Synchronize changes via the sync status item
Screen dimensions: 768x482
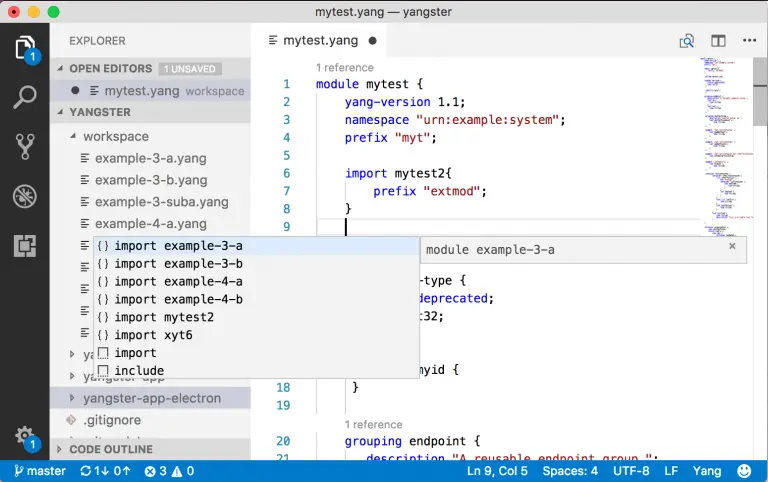[105, 471]
